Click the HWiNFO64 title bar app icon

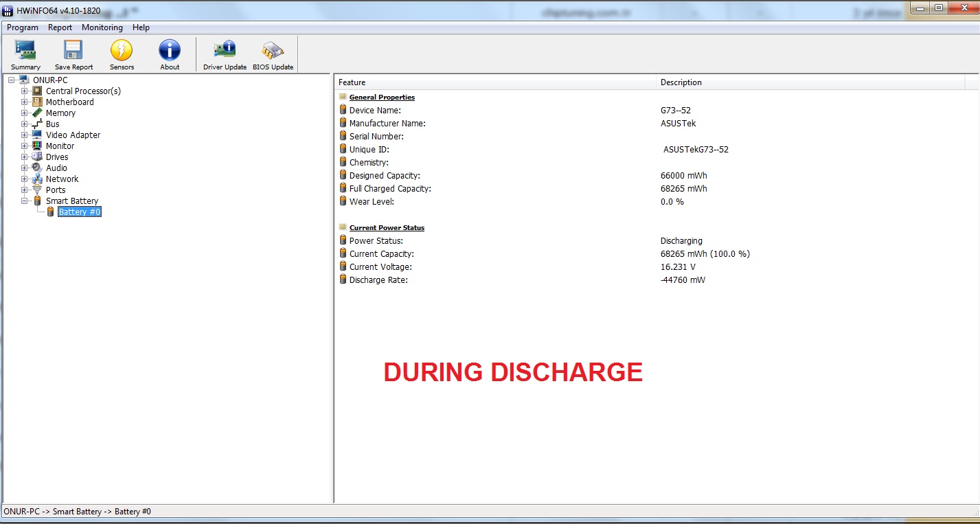[8, 10]
